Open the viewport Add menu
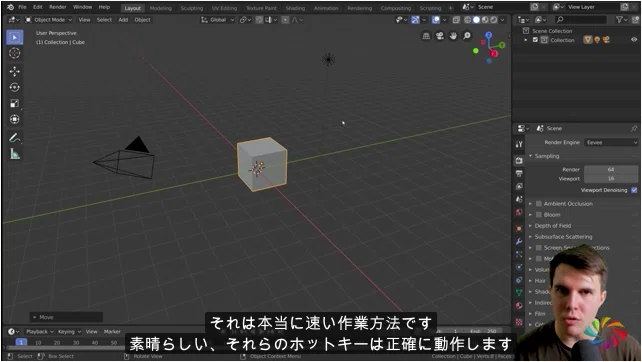642x362 pixels. pyautogui.click(x=123, y=20)
